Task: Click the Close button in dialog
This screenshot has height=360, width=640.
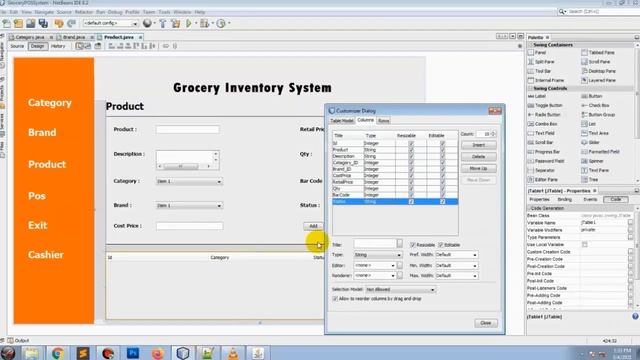Action: (x=486, y=323)
